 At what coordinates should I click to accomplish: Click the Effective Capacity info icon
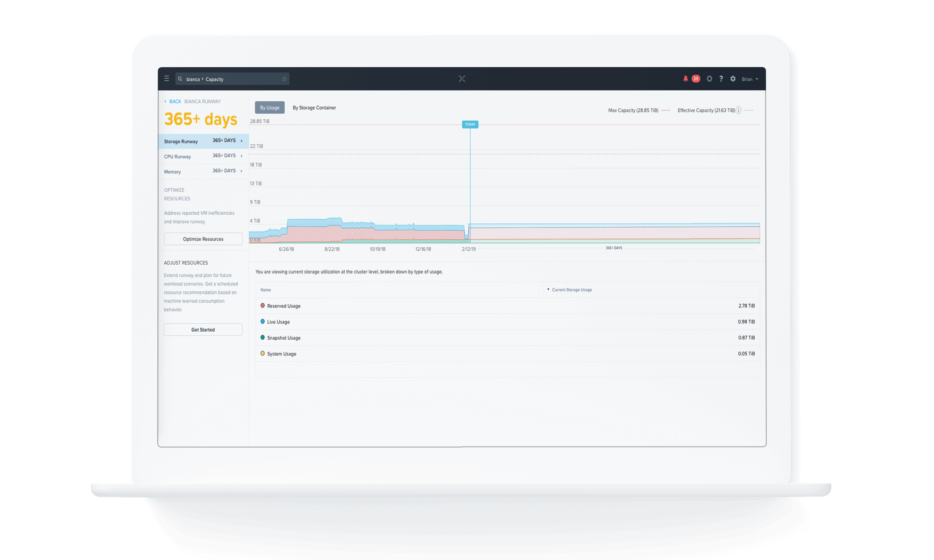739,111
